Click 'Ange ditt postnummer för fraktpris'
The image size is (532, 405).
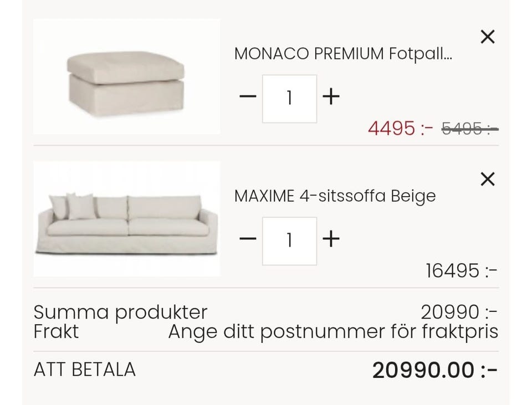[333, 332]
